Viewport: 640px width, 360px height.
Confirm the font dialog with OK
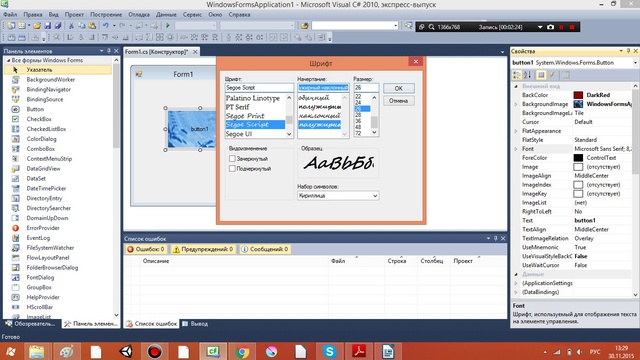tap(398, 88)
